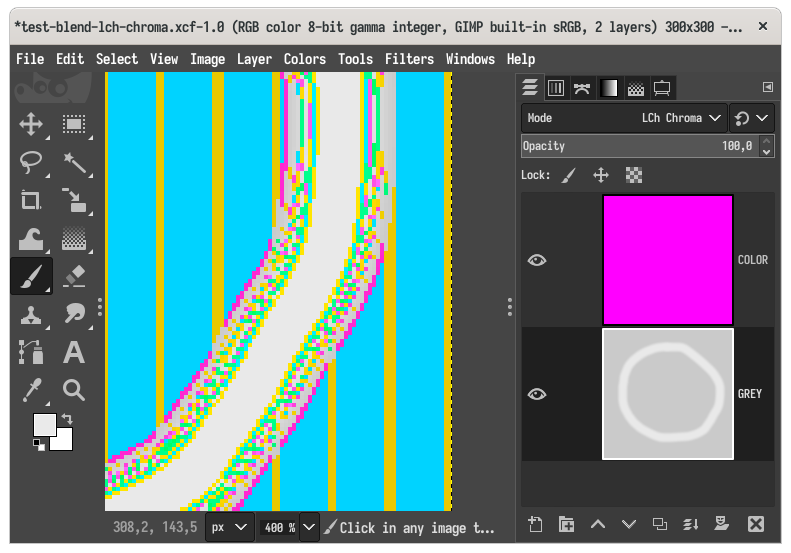Switch to the Gradients tab
This screenshot has width=791, height=553.
click(x=609, y=88)
